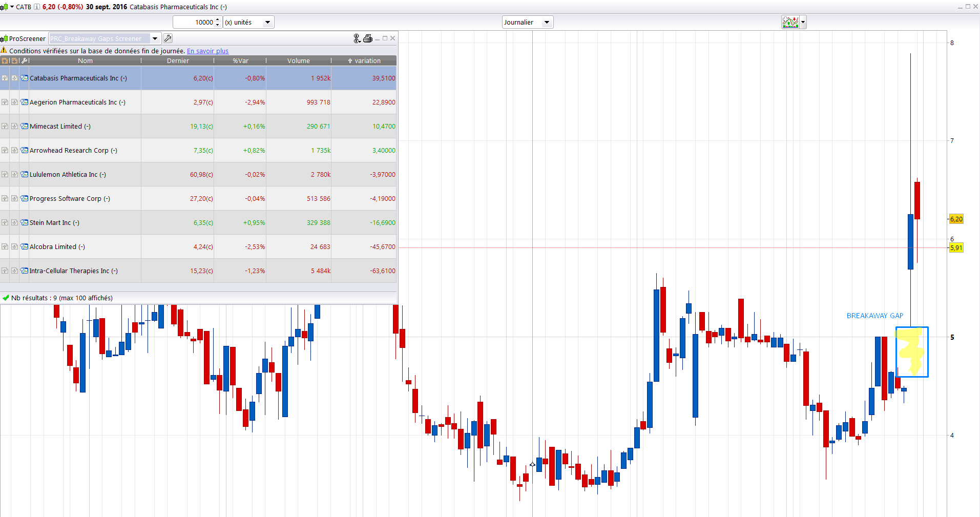Viewport: 980px width, 517px height.
Task: Click the BREAKAWAY GAP chart annotation text
Action: click(x=874, y=316)
